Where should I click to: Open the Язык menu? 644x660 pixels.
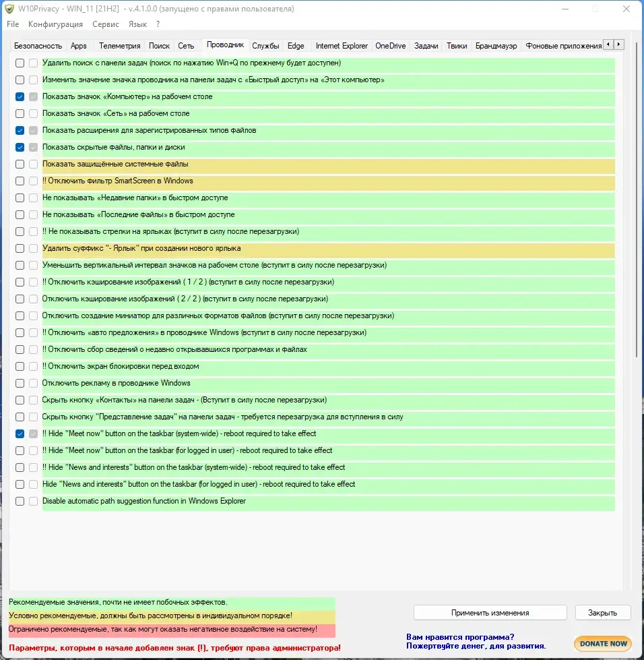(x=137, y=24)
